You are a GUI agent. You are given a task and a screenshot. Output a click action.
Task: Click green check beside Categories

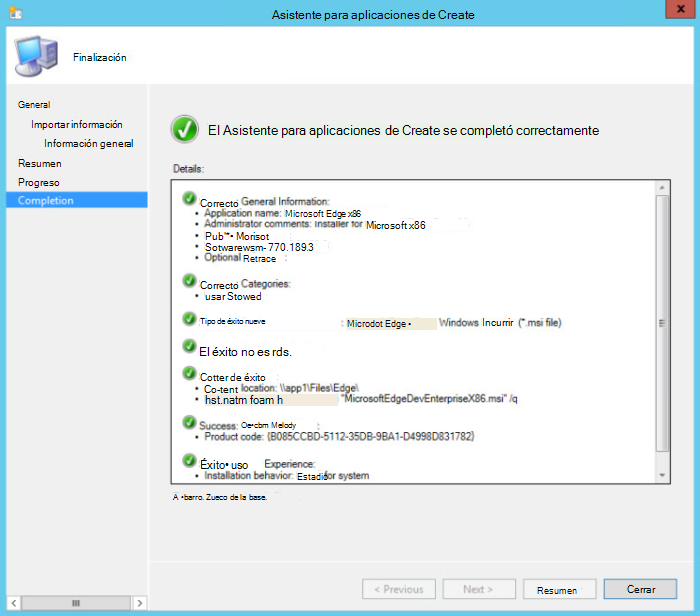(189, 280)
